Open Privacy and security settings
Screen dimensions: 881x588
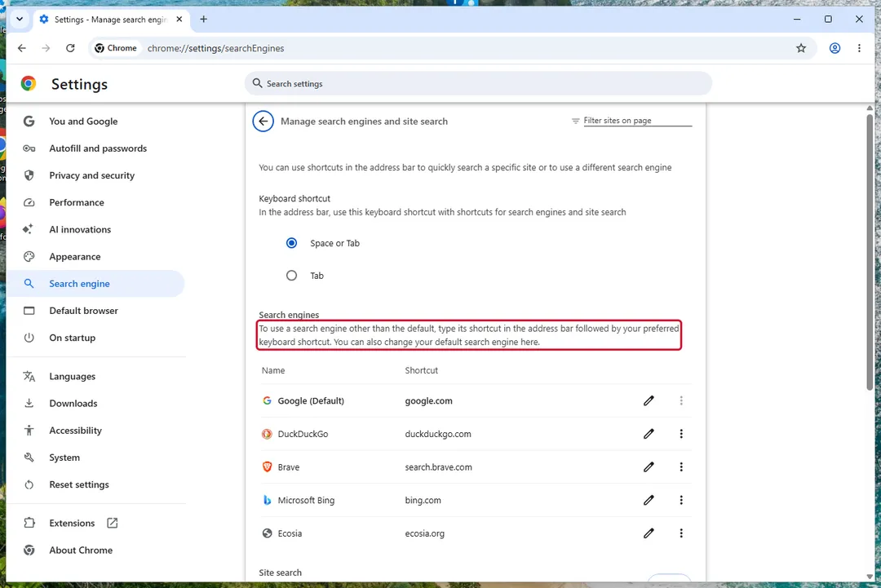coord(95,175)
